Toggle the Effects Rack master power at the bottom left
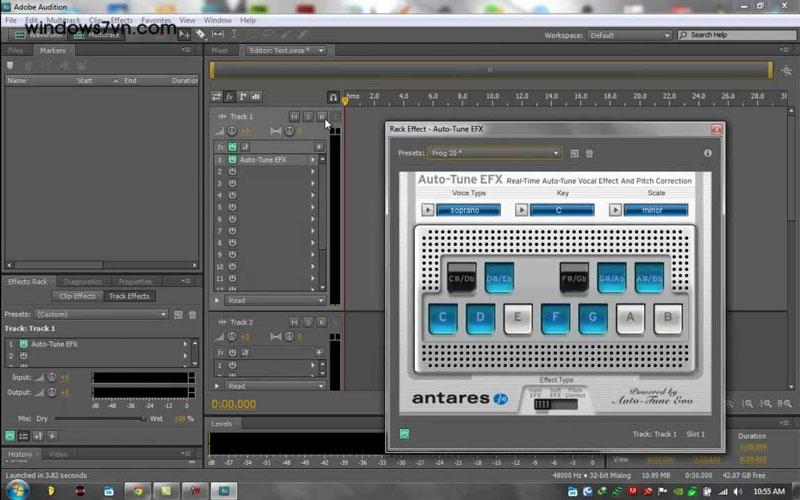 point(10,436)
